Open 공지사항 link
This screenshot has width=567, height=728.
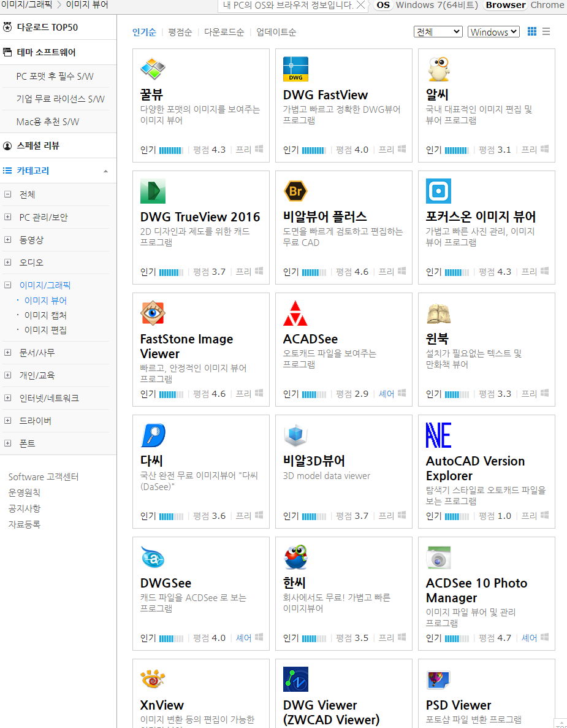(24, 508)
